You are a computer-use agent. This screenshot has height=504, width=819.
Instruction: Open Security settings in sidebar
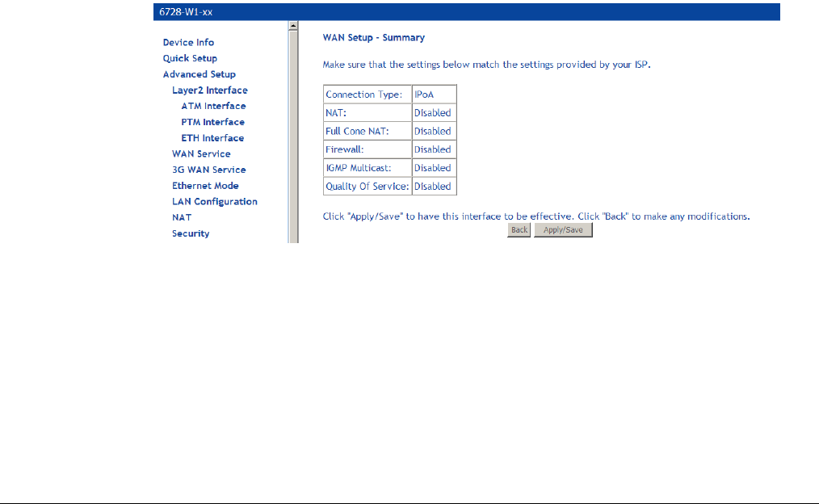coord(191,233)
